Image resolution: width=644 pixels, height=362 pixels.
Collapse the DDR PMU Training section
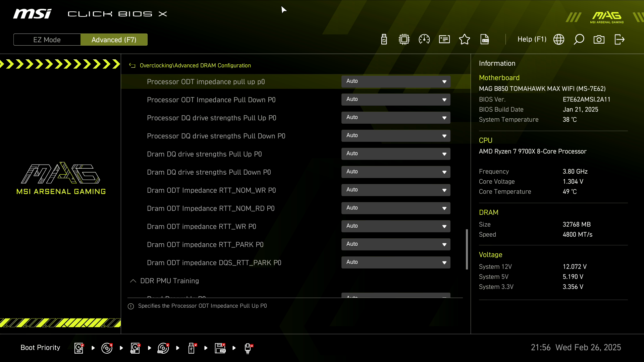point(133,281)
